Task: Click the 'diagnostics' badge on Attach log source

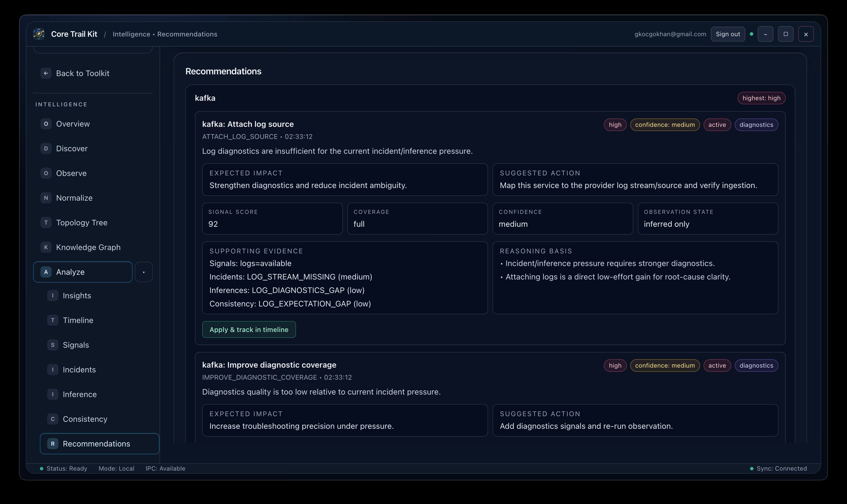Action: [756, 125]
